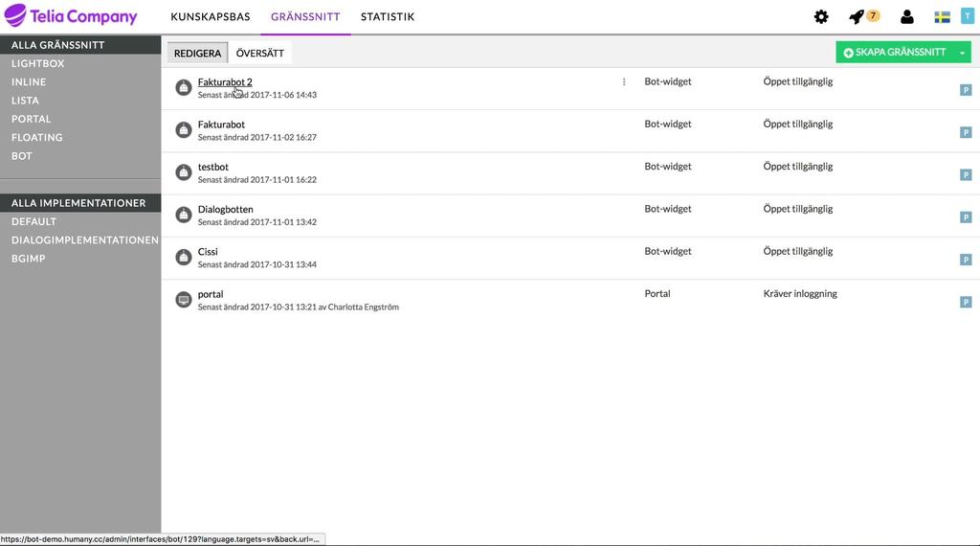The image size is (980, 546).
Task: Open the testbot interface link
Action: tap(213, 167)
